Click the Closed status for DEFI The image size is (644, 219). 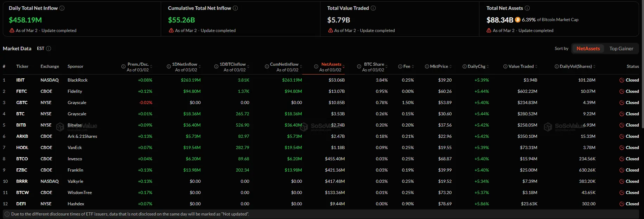point(629,204)
